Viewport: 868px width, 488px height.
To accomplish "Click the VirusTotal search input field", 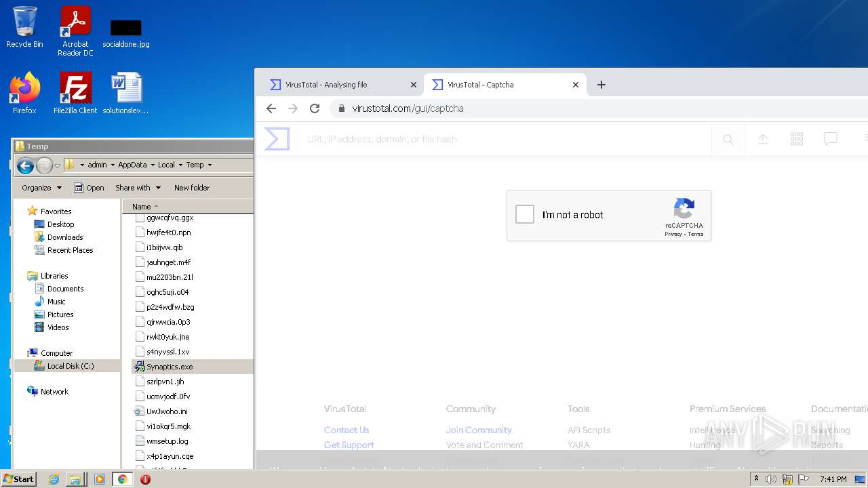I will pyautogui.click(x=505, y=139).
